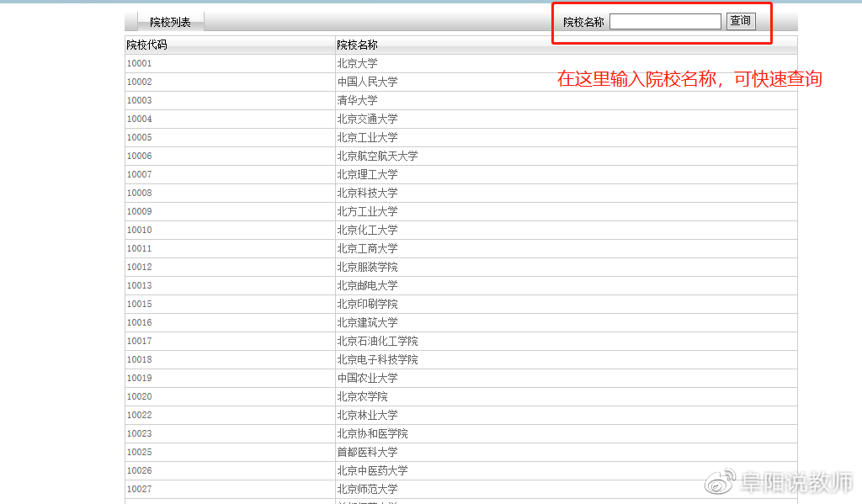Click school code 10010
The height and width of the screenshot is (504, 862).
139,231
